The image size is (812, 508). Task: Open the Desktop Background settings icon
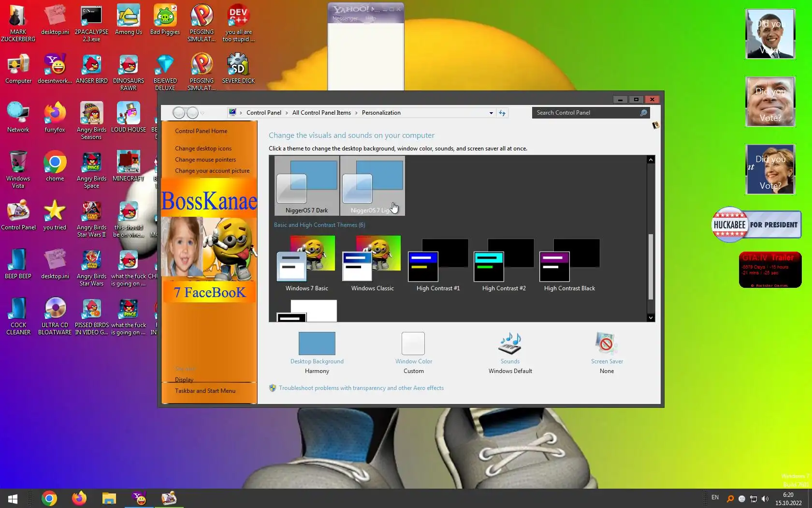click(x=317, y=344)
